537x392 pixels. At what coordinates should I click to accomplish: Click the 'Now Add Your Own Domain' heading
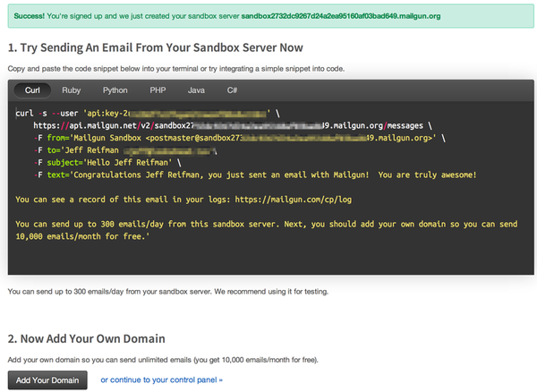[86, 339]
